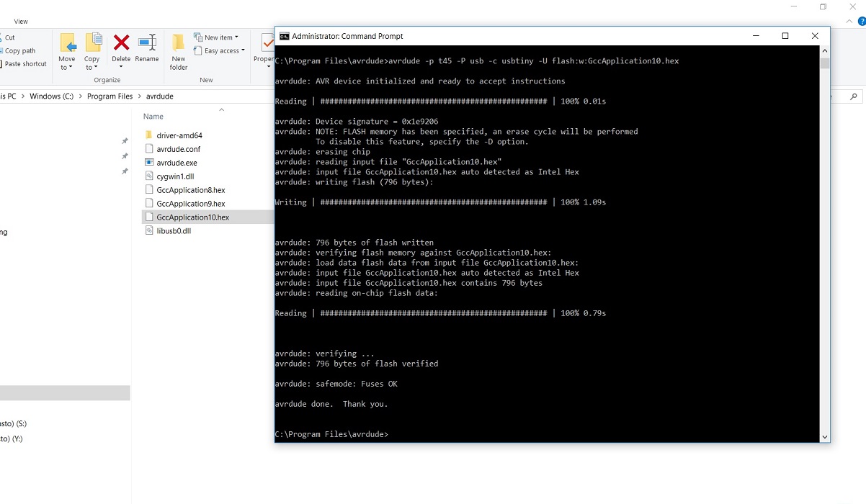Click the Device signature output line

tap(357, 122)
